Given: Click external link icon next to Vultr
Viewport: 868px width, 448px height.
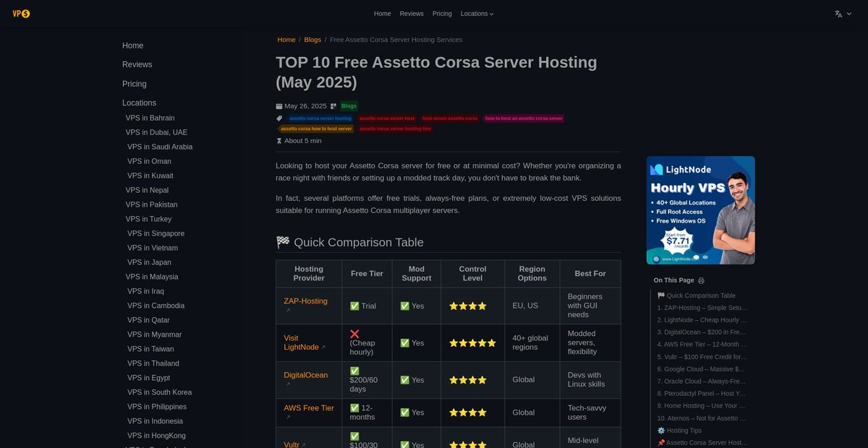Looking at the screenshot, I should pos(304,446).
